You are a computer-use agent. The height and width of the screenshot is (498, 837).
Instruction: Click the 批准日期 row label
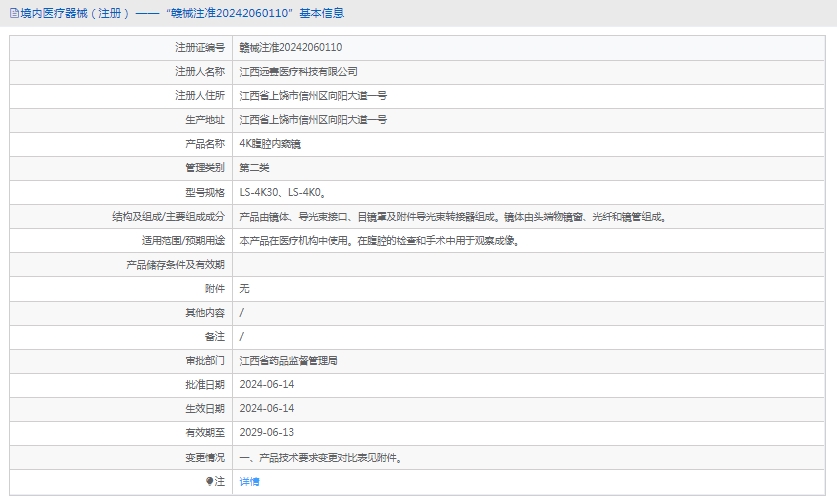click(206, 384)
